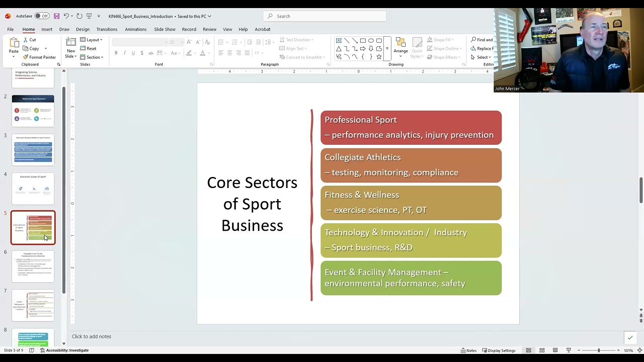644x362 pixels.
Task: Switch to Reading View
Action: [555, 350]
